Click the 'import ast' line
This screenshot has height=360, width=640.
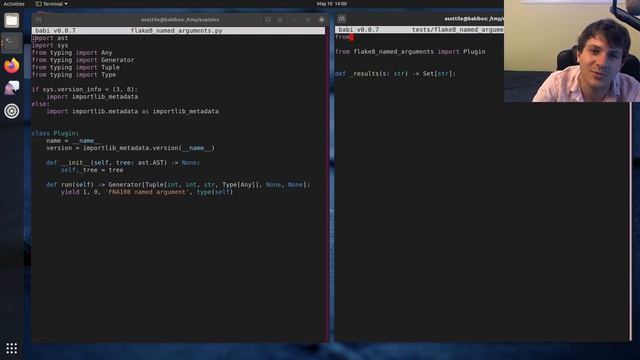pyautogui.click(x=50, y=38)
